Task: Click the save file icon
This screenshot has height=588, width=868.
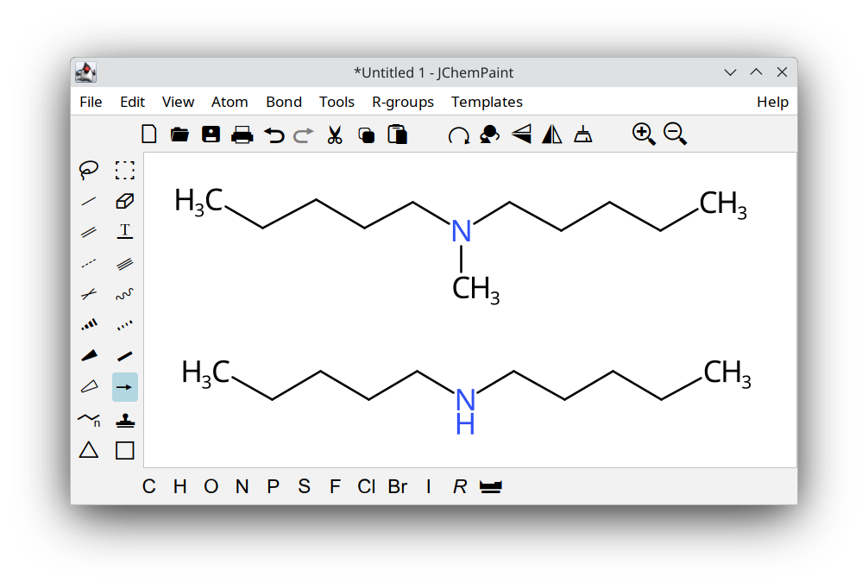Action: pyautogui.click(x=211, y=134)
